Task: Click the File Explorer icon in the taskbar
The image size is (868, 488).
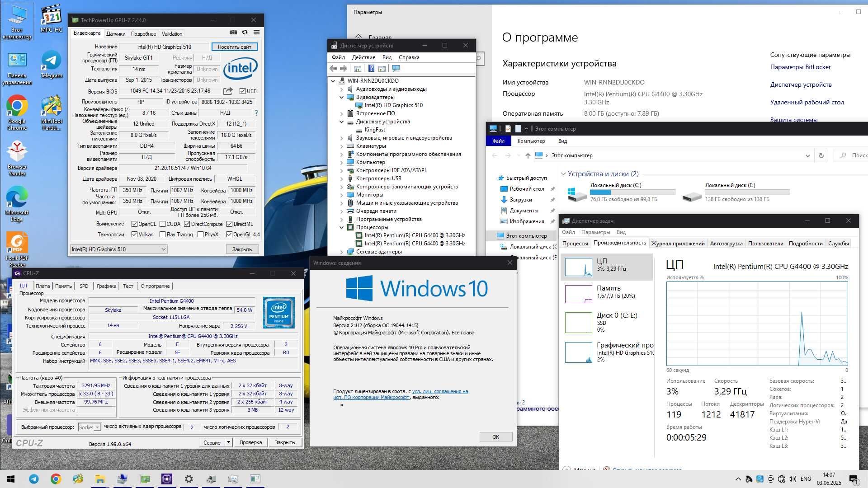Action: pos(100,479)
